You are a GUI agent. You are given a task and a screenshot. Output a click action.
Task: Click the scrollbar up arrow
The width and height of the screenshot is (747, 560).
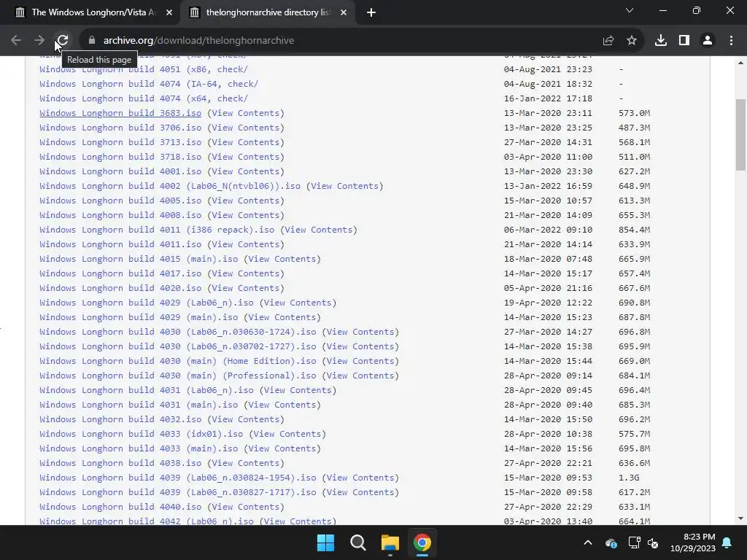[x=740, y=63]
